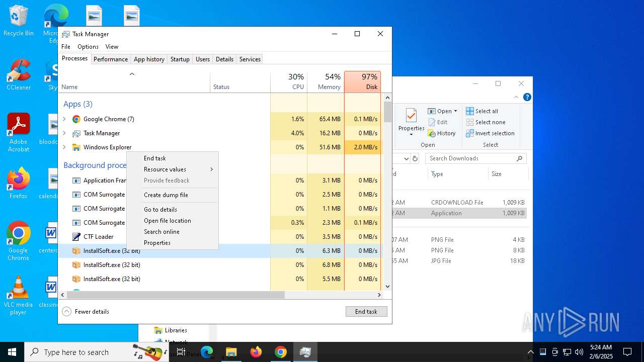Choose Search online in the context menu
The width and height of the screenshot is (644, 362).
173,232
